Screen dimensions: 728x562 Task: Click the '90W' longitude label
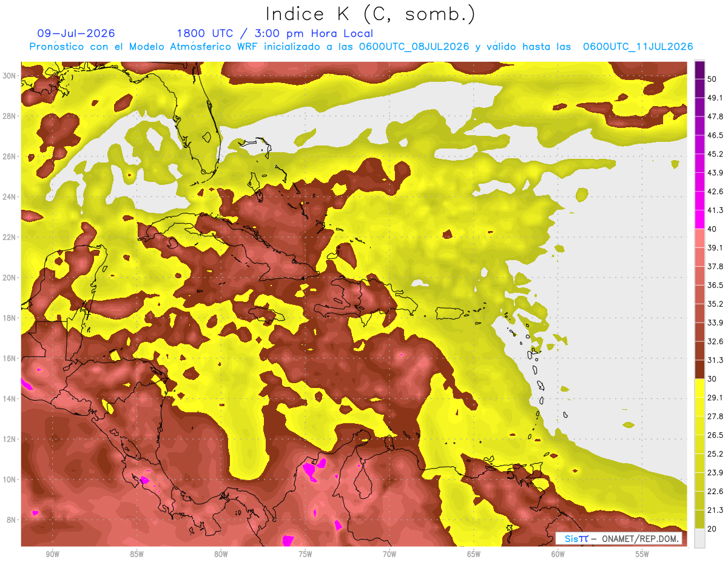[x=52, y=555]
